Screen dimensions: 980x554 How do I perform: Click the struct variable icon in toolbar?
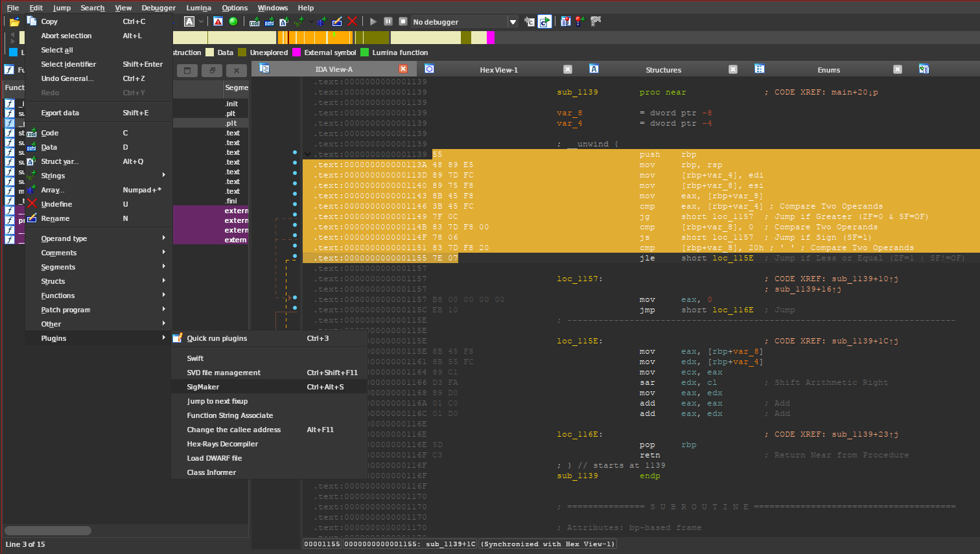coord(284,21)
